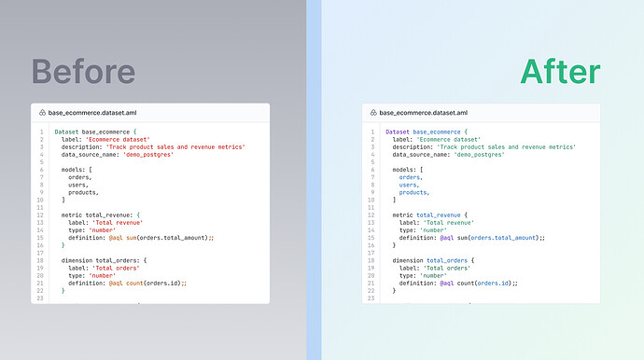The image size is (644, 360).
Task: Click the green 'After' heading
Action: 560,72
